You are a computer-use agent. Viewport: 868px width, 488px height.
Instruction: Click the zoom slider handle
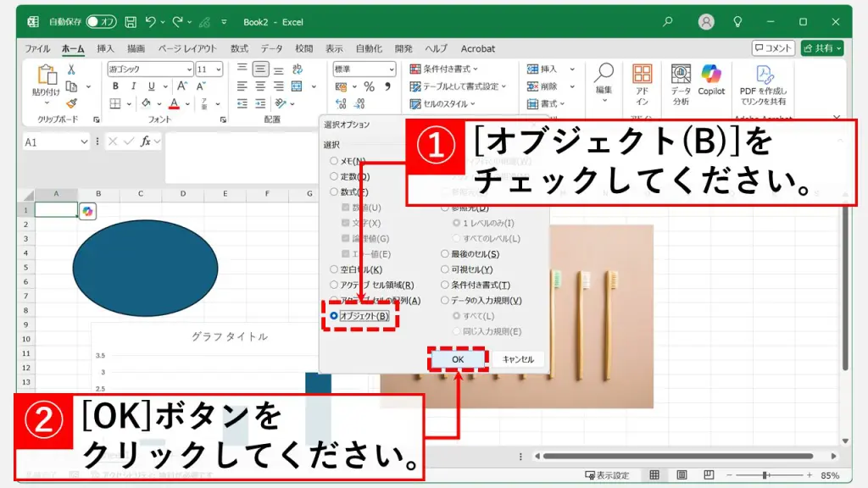(x=765, y=475)
